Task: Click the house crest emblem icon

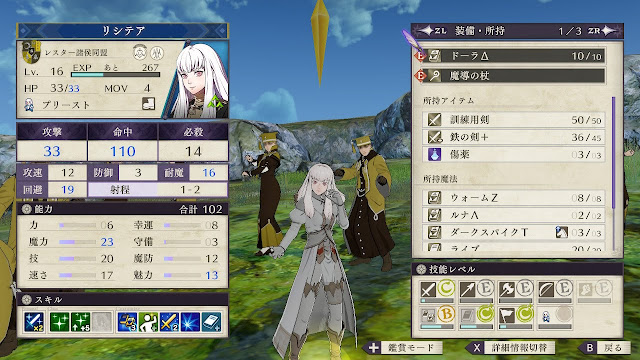Action: point(31,52)
